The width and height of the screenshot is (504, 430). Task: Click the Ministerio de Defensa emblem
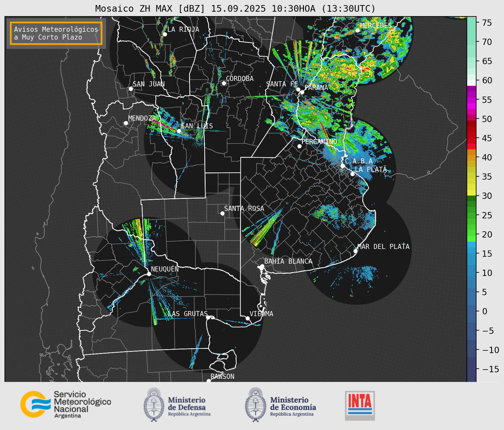click(154, 405)
